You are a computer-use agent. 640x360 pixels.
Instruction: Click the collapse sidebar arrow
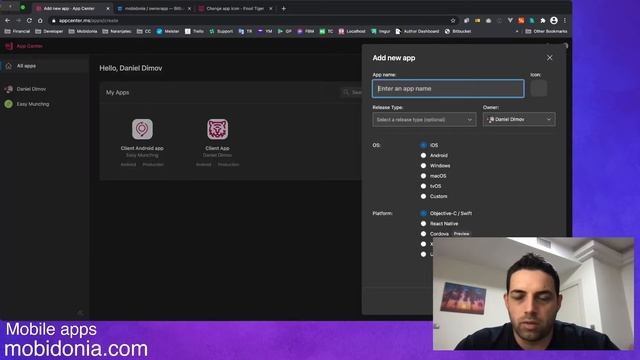pyautogui.click(x=80, y=312)
